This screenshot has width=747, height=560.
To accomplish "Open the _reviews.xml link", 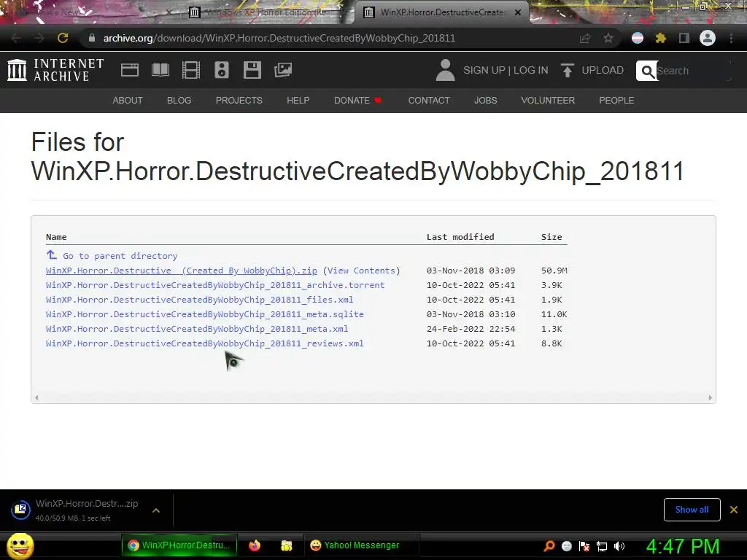I will click(x=205, y=343).
